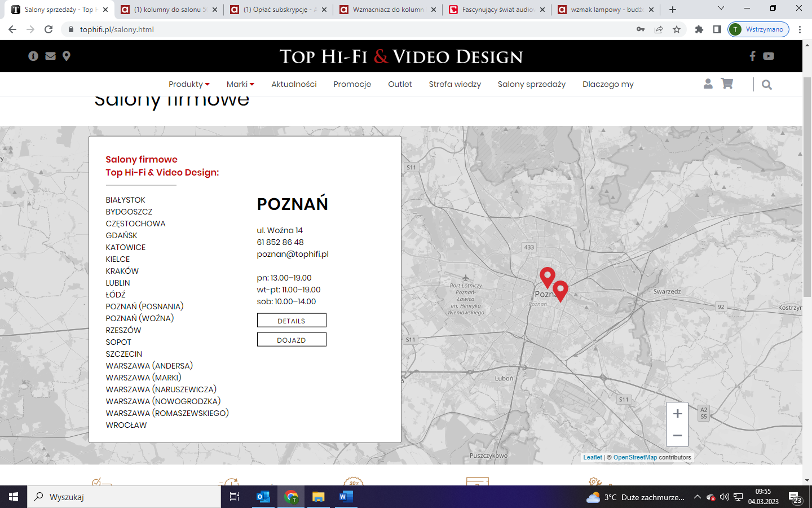Select GDAŃSK showroom
Screen dimensions: 812x508
pyautogui.click(x=121, y=235)
